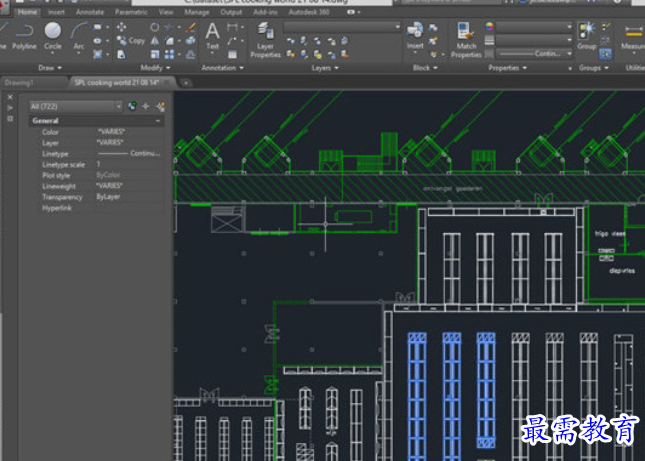Select the Circle draw tool
The width and height of the screenshot is (645, 461).
pyautogui.click(x=53, y=36)
